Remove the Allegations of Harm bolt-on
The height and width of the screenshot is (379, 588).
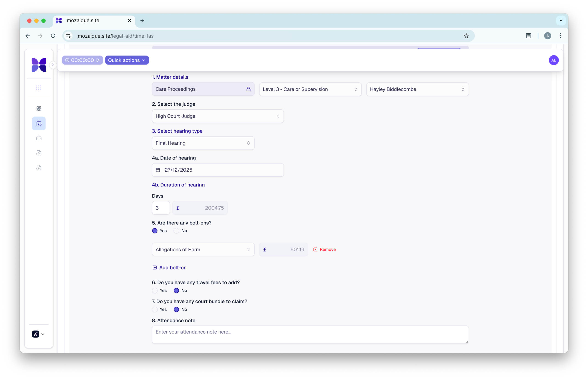(x=324, y=249)
